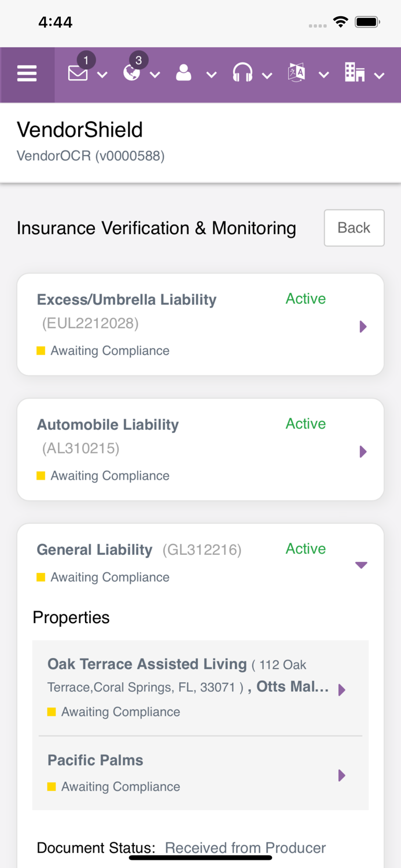The height and width of the screenshot is (868, 401).
Task: Click the building company icon
Action: pos(354,73)
